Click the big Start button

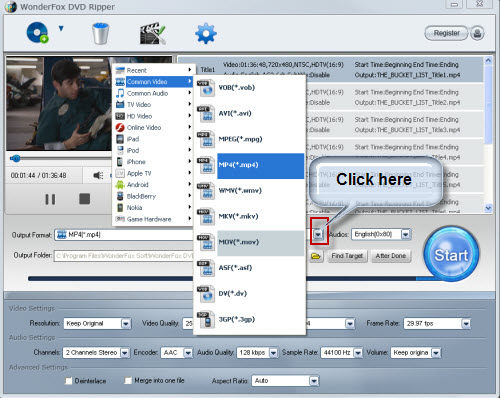pyautogui.click(x=451, y=254)
